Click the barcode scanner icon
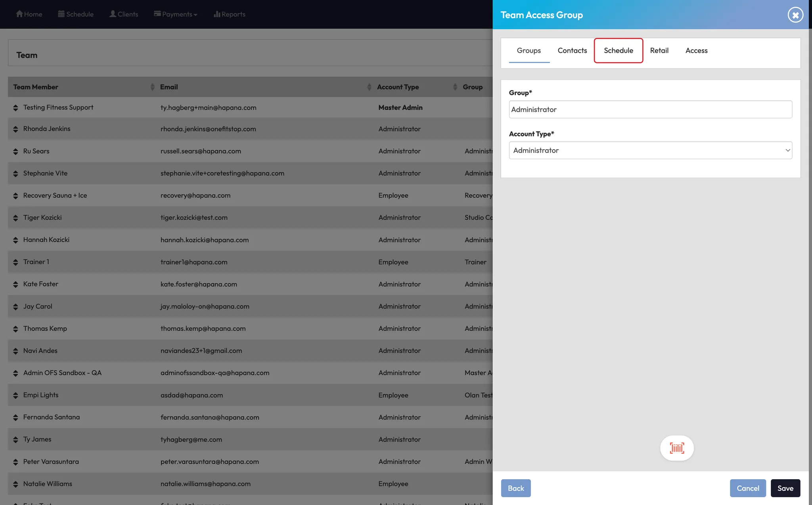The image size is (812, 505). (677, 448)
